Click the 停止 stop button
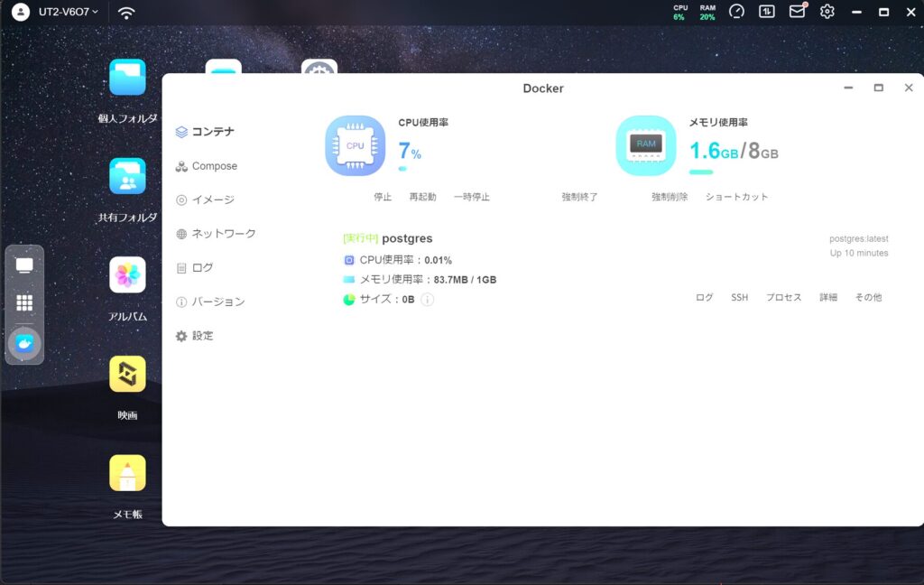This screenshot has width=924, height=585. click(x=383, y=197)
